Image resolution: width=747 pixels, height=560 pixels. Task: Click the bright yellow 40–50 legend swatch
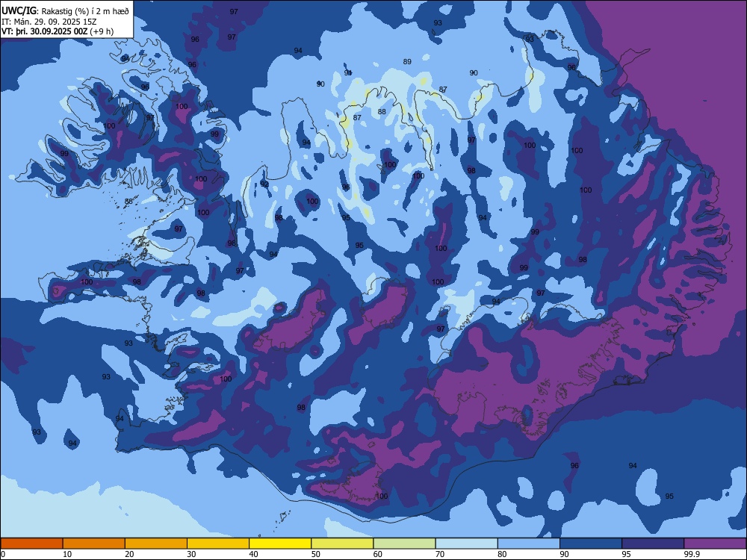280,544
